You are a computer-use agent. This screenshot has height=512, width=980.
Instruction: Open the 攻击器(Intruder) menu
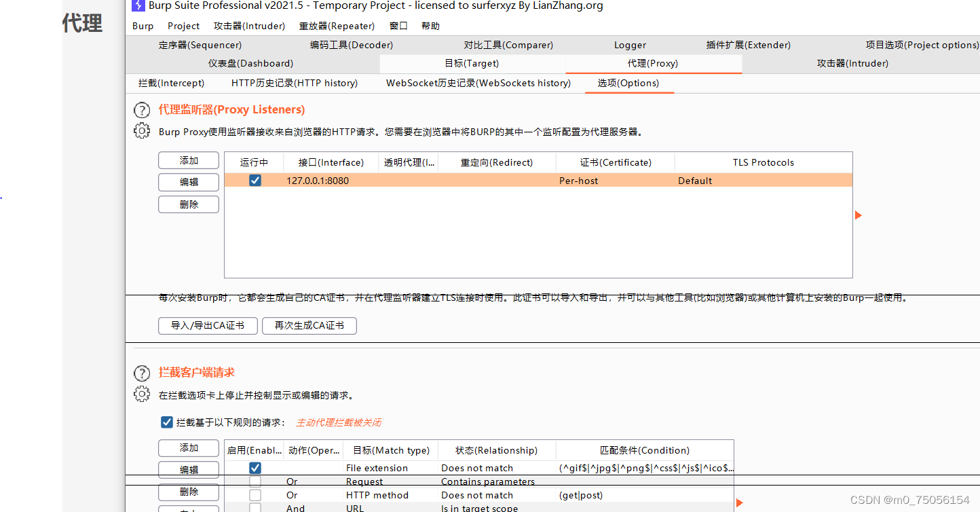249,26
